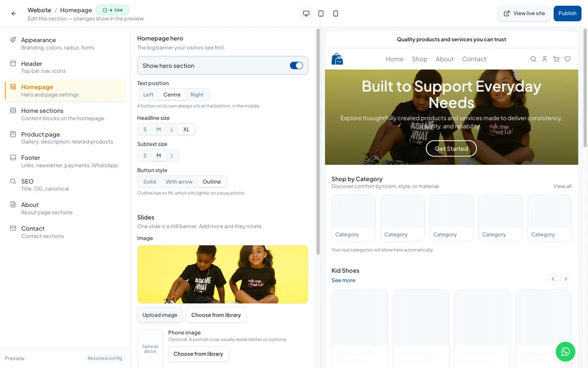The image size is (588, 368).
Task: Select Outline button style
Action: click(x=212, y=182)
